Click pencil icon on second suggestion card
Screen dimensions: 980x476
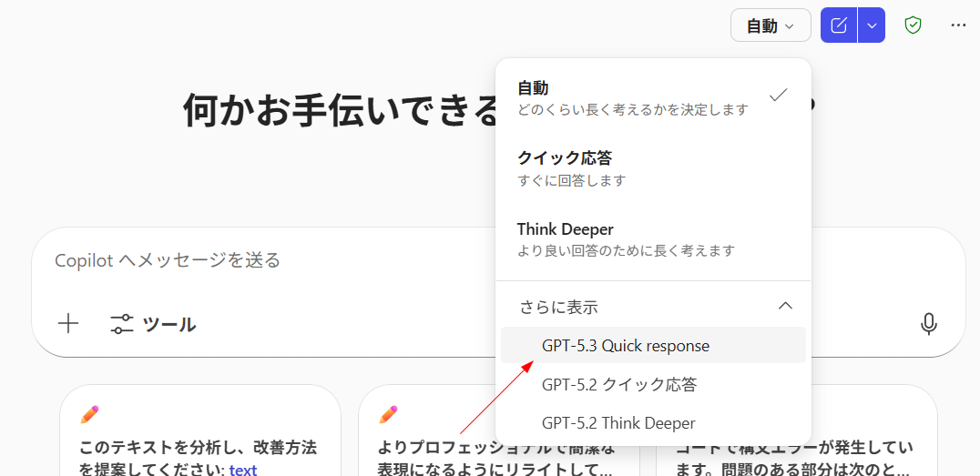point(388,415)
